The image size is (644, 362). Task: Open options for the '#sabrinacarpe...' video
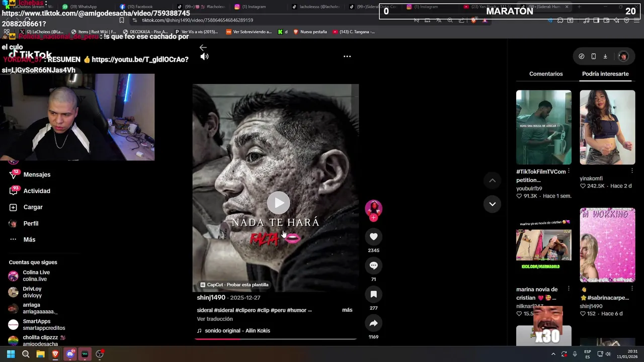click(632, 289)
